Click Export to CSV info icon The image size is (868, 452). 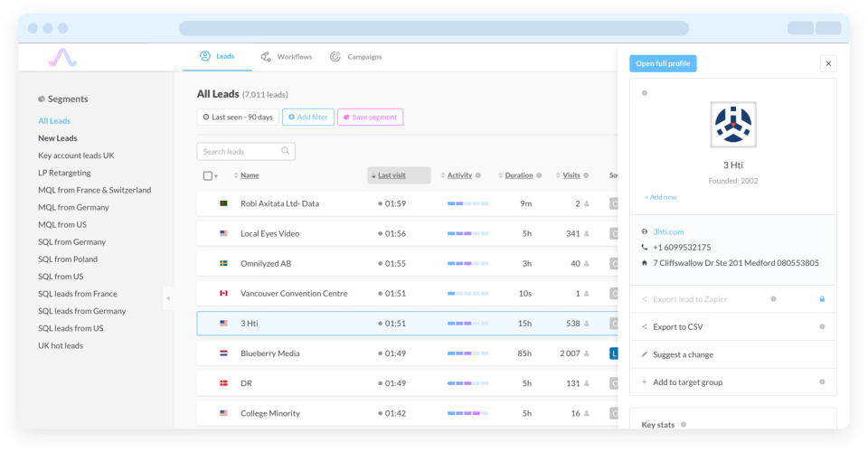[822, 326]
